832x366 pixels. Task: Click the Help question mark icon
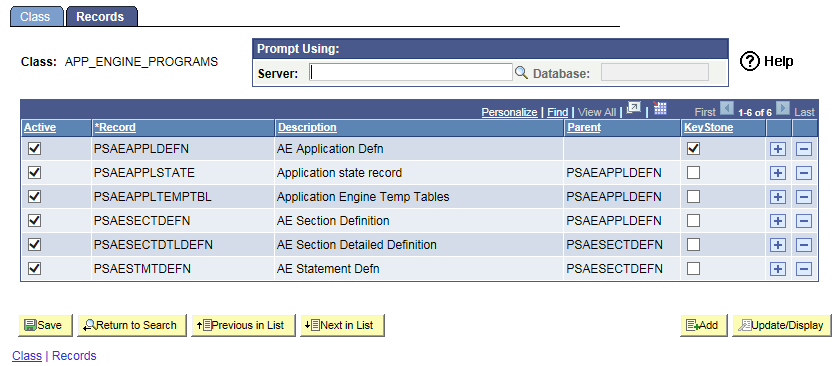(x=750, y=62)
